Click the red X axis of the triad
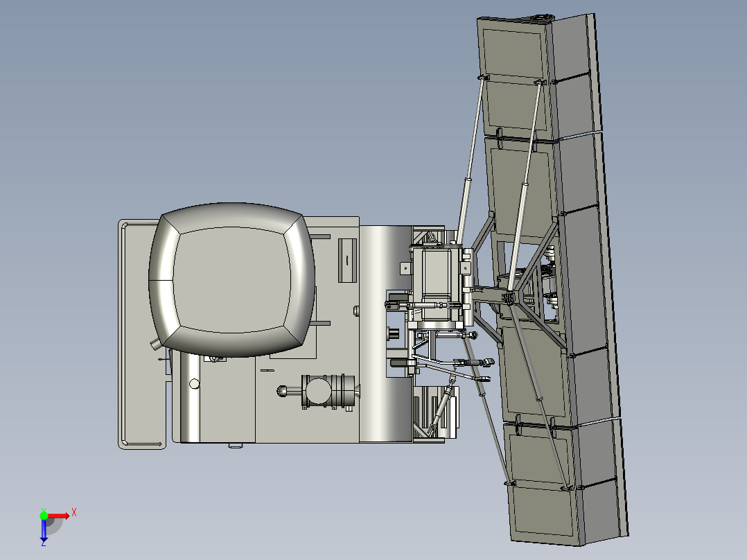This screenshot has height=560, width=747. 59,516
